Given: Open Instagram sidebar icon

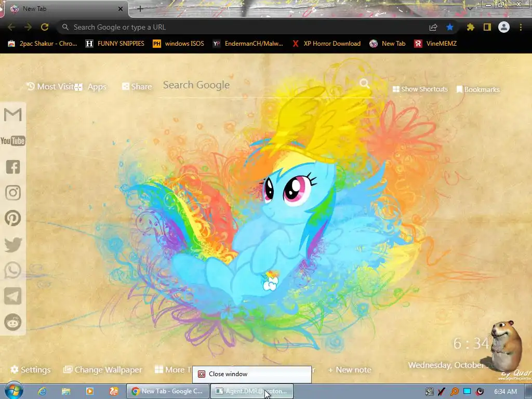Looking at the screenshot, I should coord(13,193).
